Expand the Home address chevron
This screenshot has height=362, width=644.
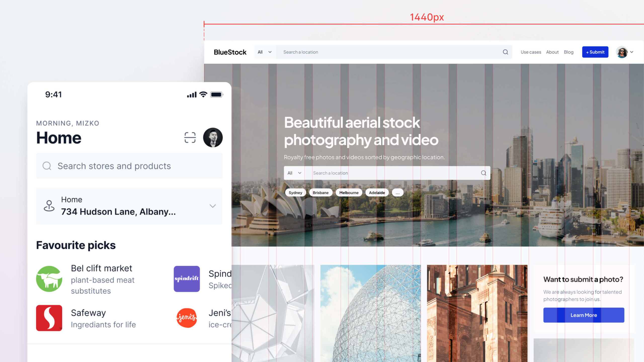pyautogui.click(x=213, y=206)
